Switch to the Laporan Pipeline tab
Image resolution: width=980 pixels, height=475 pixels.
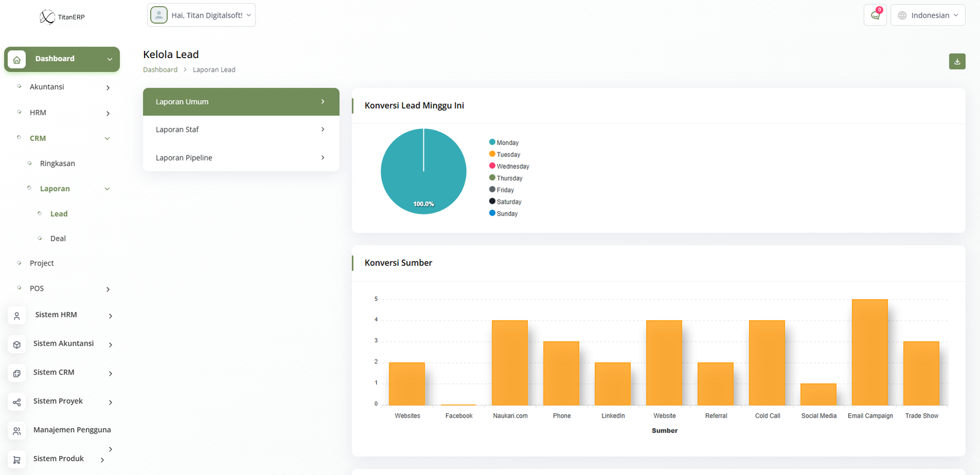coord(241,158)
